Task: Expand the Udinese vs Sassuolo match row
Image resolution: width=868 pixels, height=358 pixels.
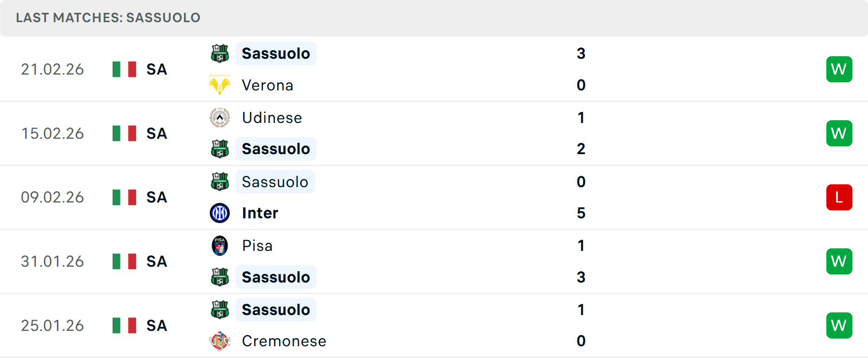Action: tap(434, 133)
